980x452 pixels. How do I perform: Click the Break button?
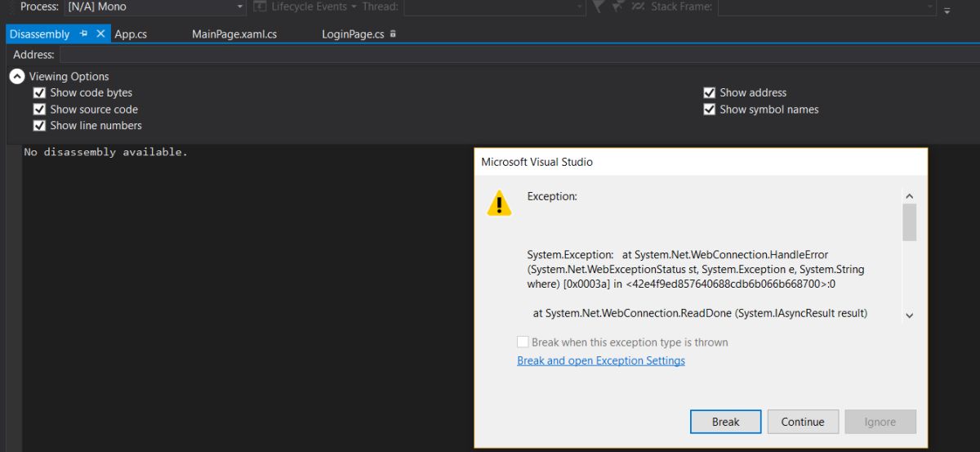725,422
